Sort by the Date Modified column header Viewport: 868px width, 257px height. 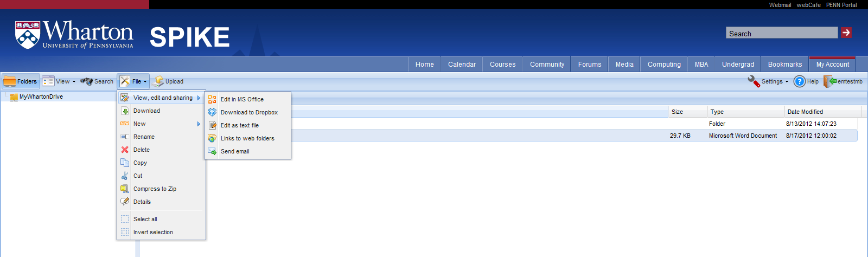(x=822, y=112)
